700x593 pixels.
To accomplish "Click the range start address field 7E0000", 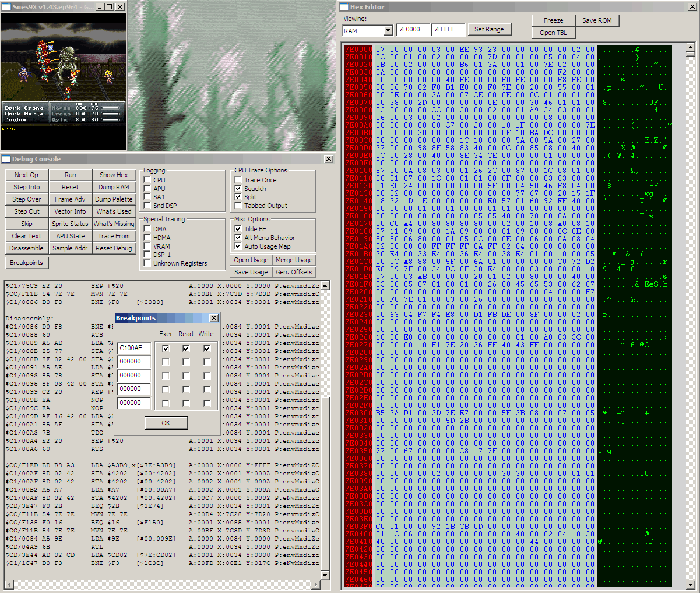I will [x=412, y=30].
